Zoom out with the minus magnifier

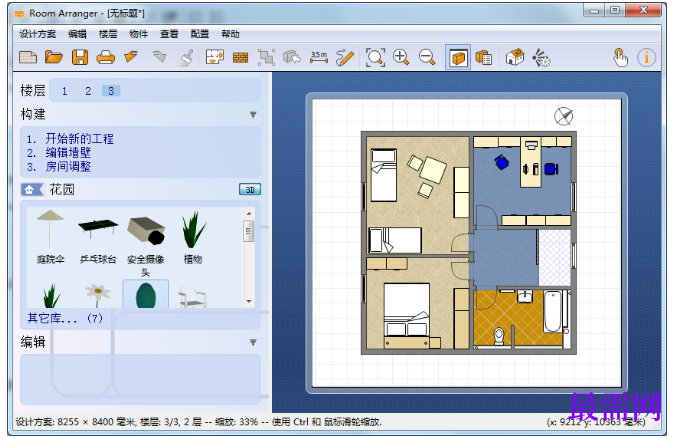pos(427,57)
